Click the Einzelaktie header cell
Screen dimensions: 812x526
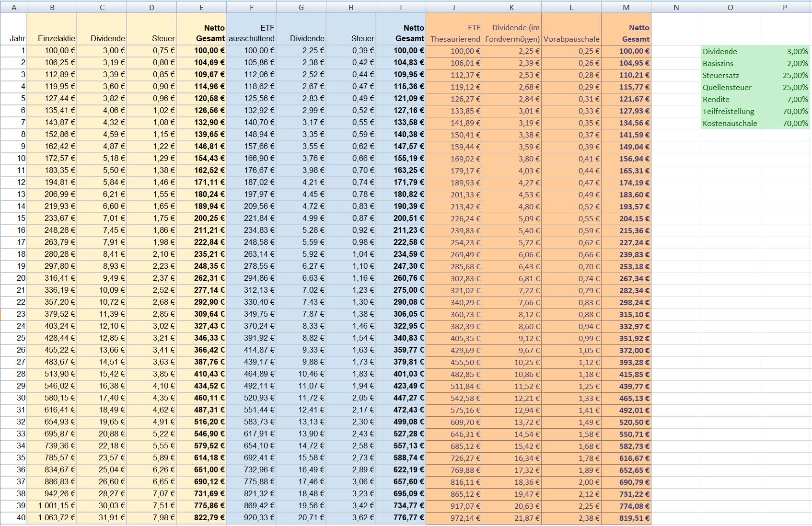click(x=52, y=29)
